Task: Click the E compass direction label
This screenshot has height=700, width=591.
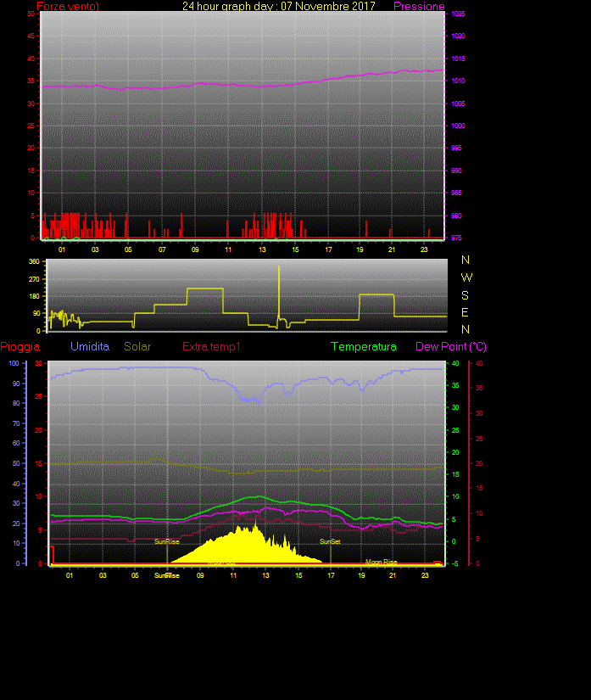Action: click(465, 311)
